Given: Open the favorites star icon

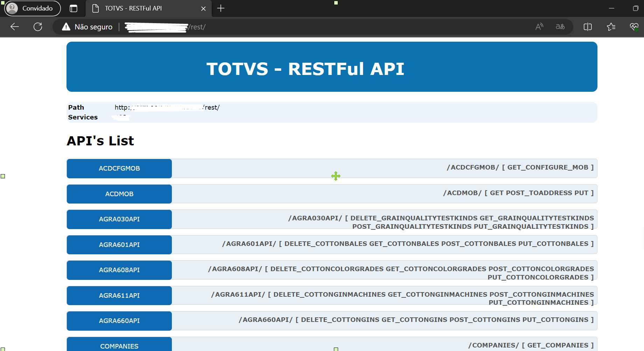Looking at the screenshot, I should [x=611, y=27].
